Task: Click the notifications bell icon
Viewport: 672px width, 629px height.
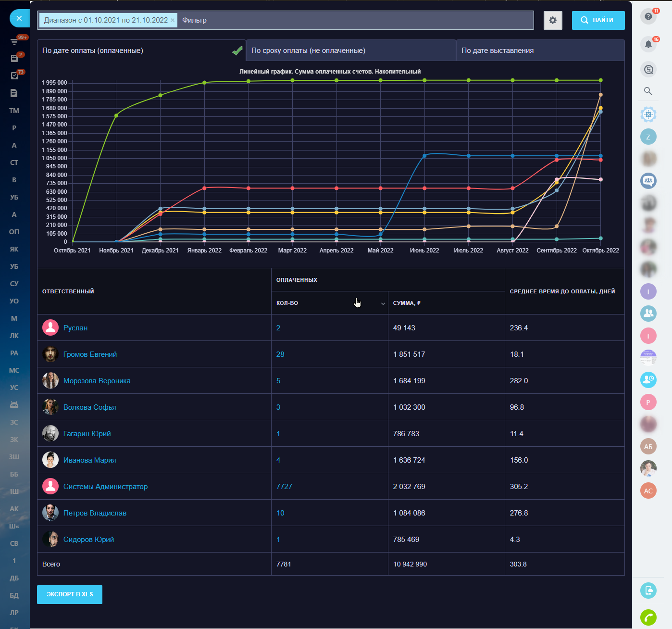Action: point(648,44)
